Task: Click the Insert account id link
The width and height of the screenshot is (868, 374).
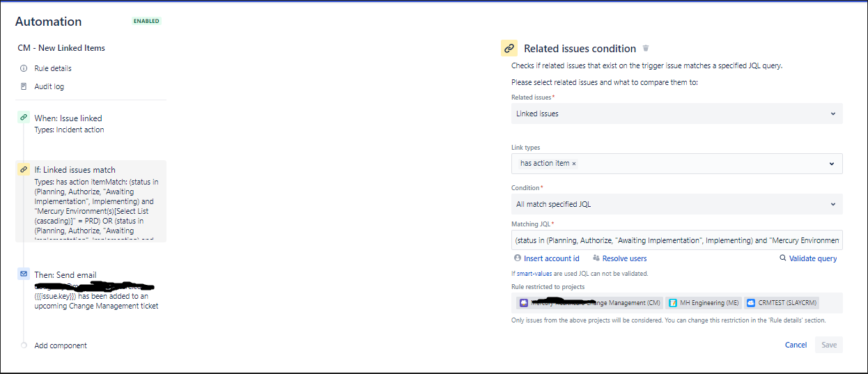Action: point(552,258)
